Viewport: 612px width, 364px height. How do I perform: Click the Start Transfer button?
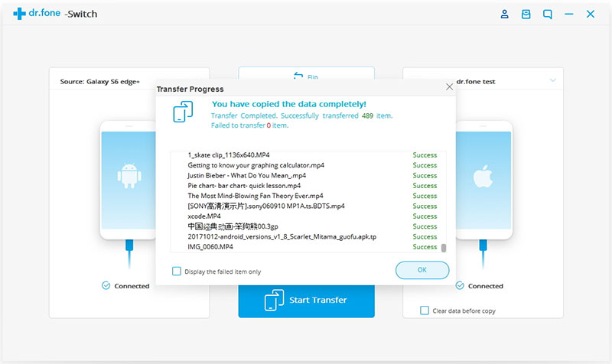(x=307, y=301)
